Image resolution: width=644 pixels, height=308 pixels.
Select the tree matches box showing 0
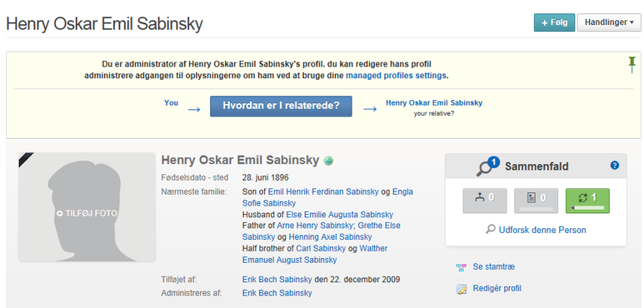point(483,201)
